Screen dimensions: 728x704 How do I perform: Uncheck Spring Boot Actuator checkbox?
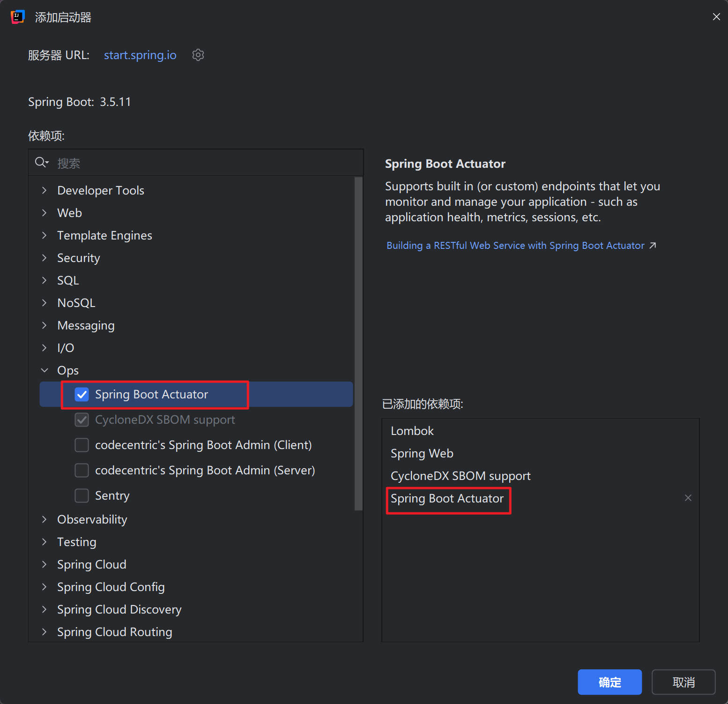82,395
